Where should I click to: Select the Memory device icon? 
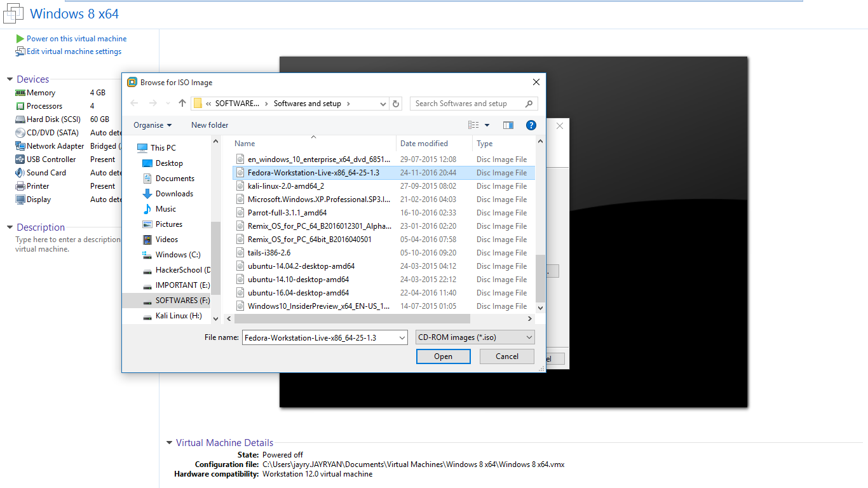[x=20, y=93]
